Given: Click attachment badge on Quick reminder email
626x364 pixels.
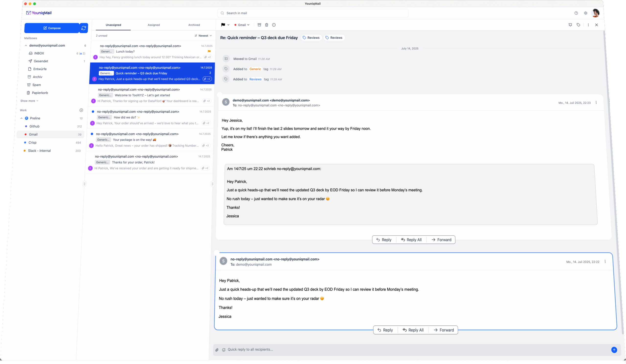Looking at the screenshot, I should click(x=207, y=79).
